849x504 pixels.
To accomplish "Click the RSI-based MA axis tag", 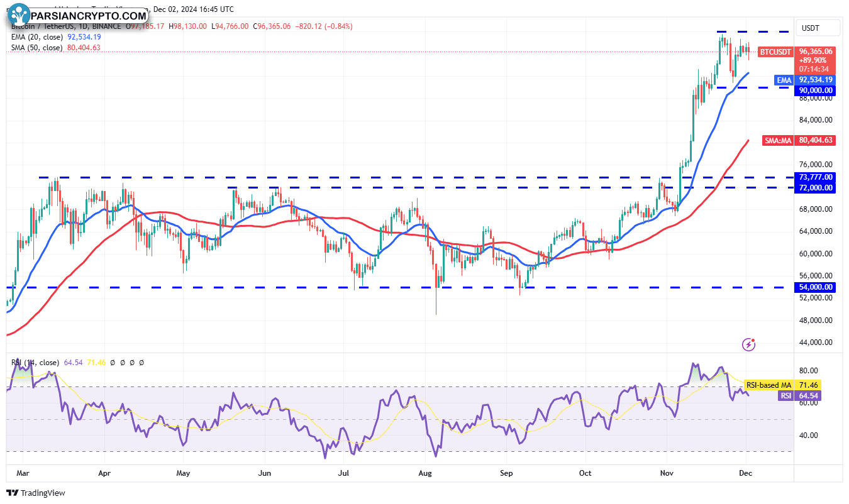I will pos(769,385).
